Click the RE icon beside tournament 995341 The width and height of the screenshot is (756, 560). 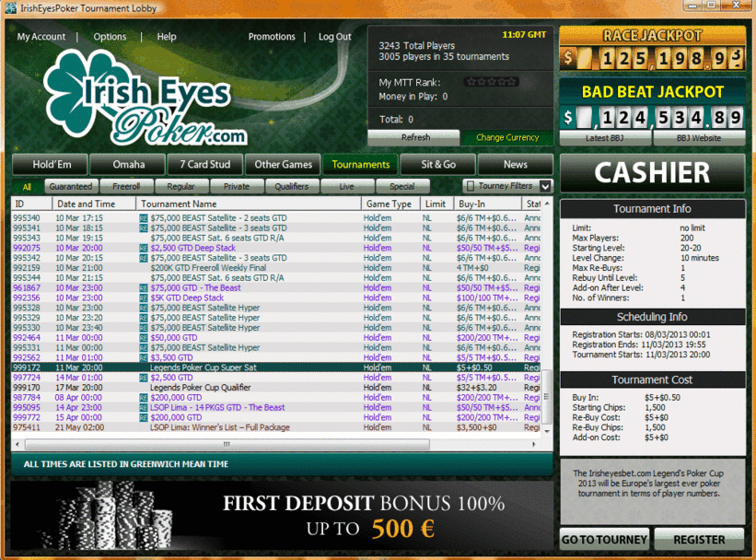tap(144, 228)
